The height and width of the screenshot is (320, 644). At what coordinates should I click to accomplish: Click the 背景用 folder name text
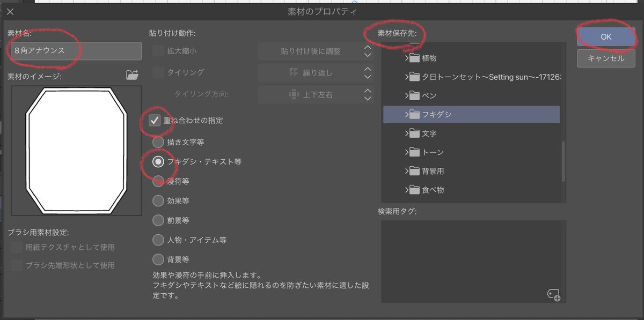[x=433, y=171]
